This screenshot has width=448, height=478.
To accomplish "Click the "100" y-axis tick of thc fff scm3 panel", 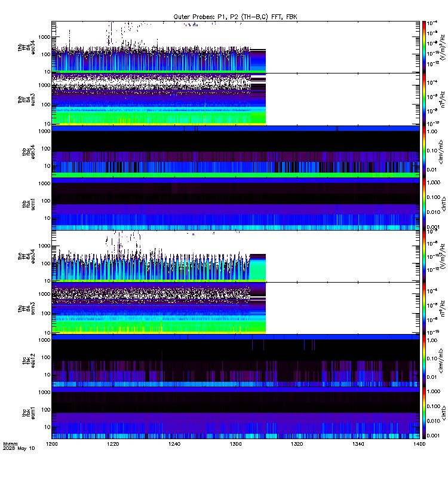I will tap(46, 313).
